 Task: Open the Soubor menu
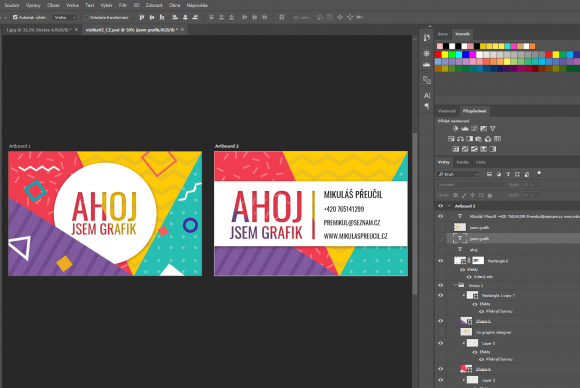(12, 5)
